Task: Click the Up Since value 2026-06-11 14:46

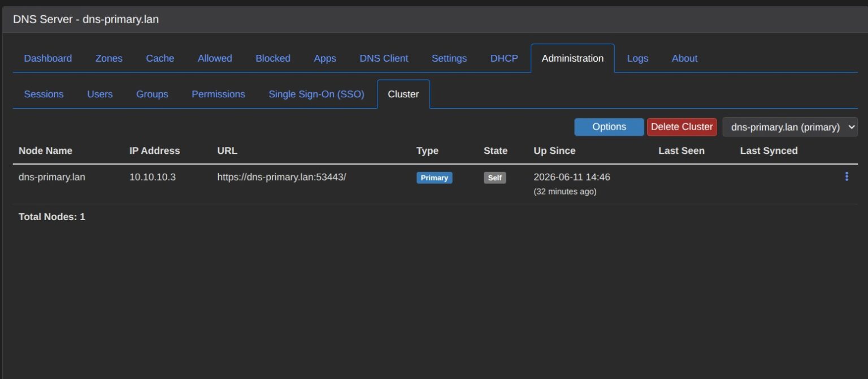Action: (572, 177)
